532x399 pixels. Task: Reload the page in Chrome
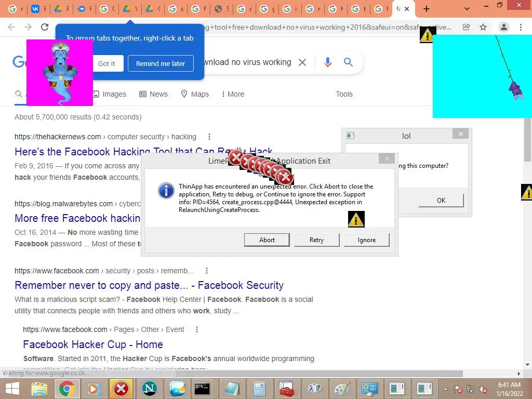[45, 27]
